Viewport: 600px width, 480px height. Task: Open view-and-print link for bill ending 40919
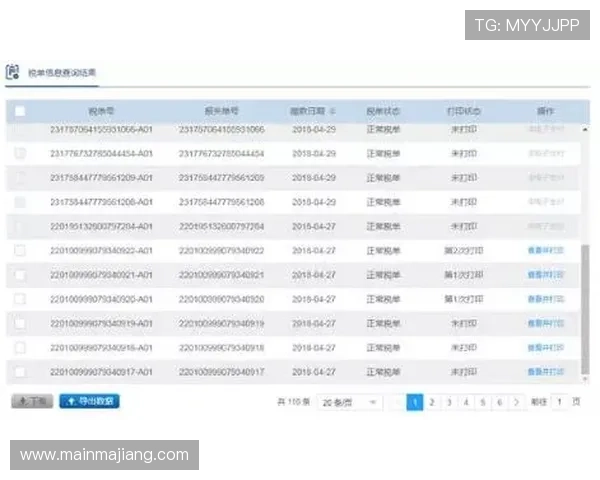coord(546,323)
